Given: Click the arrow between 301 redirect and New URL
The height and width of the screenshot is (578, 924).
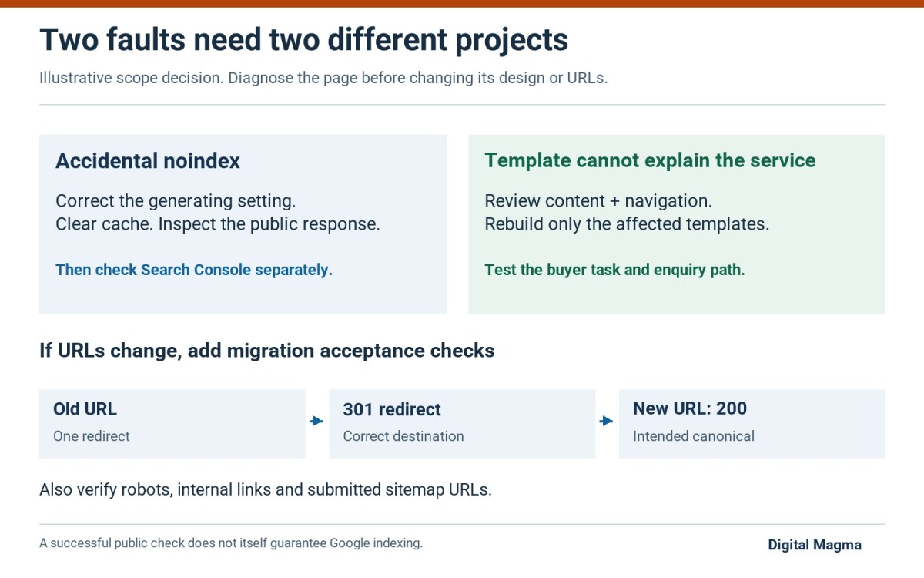Looking at the screenshot, I should pos(607,422).
